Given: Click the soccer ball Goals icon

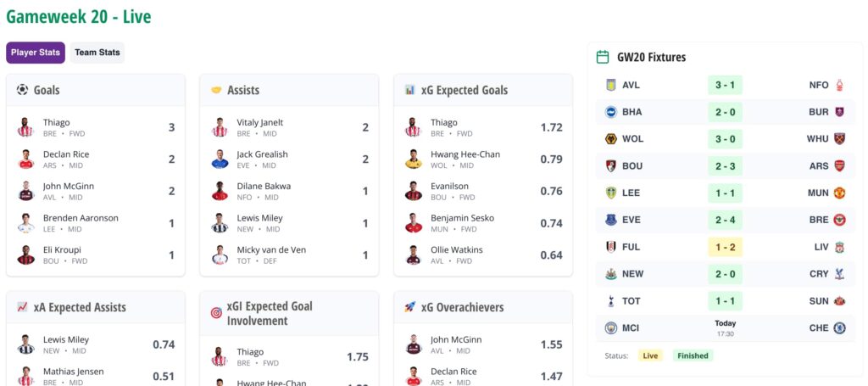Looking at the screenshot, I should tap(22, 90).
